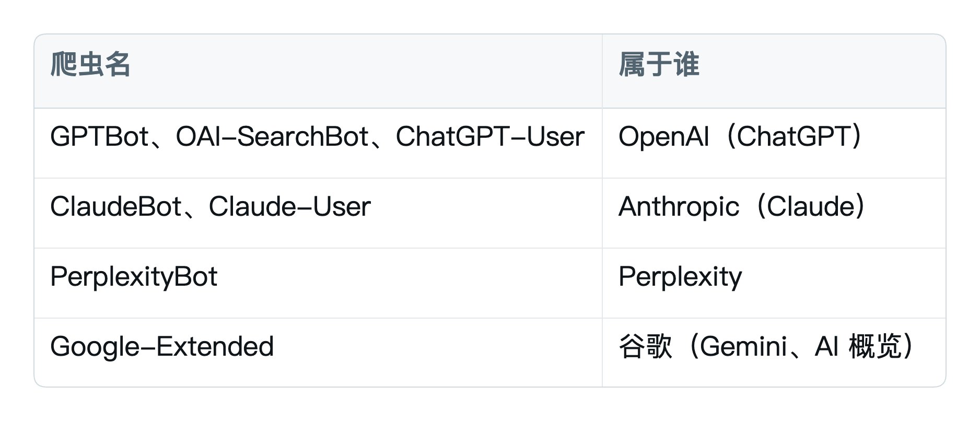980x421 pixels.
Task: Click the Google-Extended crawler name
Action: click(162, 347)
